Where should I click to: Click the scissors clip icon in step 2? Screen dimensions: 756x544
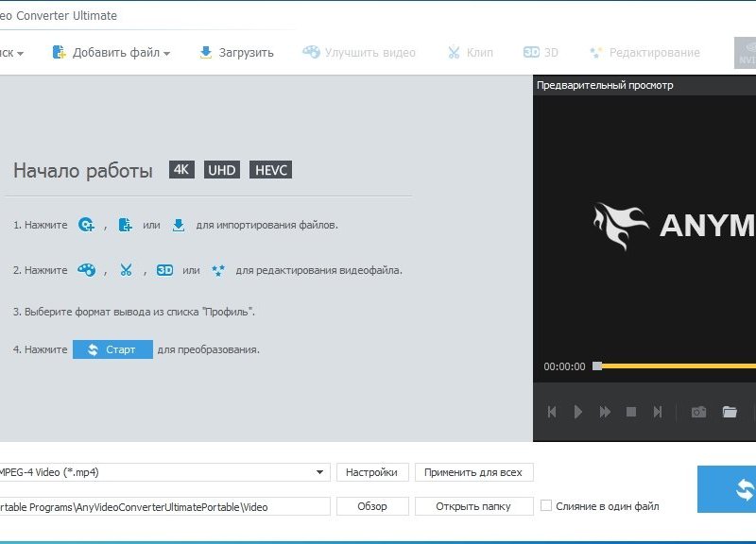pyautogui.click(x=126, y=270)
